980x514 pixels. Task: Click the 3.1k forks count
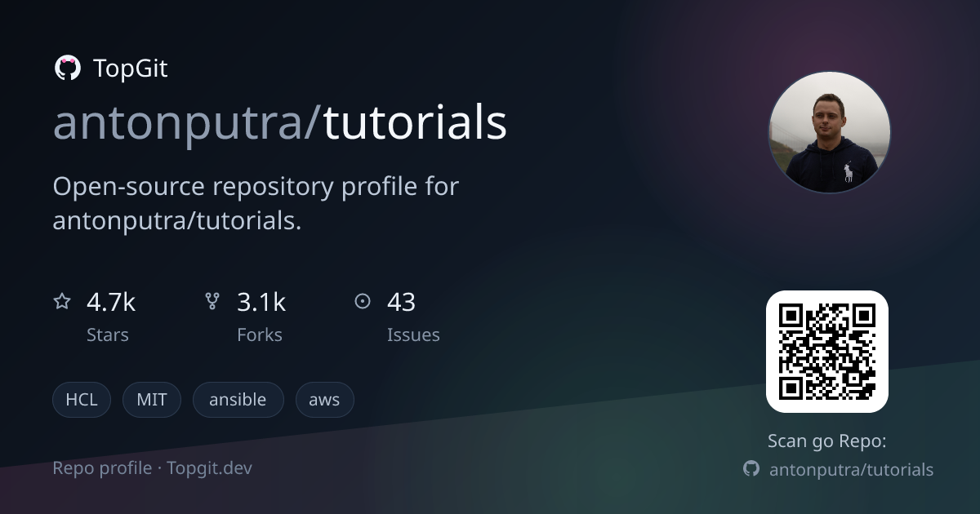point(261,303)
